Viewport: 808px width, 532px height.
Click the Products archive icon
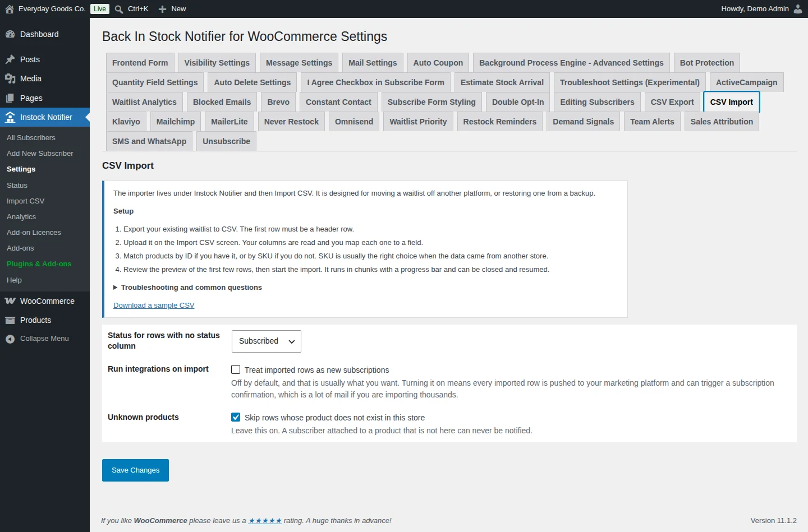(10, 320)
